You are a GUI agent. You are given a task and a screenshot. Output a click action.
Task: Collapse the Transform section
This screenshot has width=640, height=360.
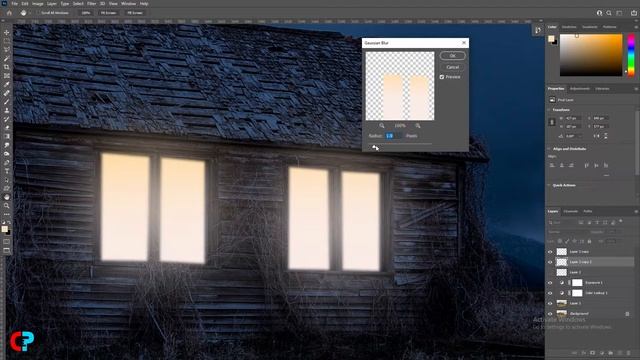tap(549, 110)
